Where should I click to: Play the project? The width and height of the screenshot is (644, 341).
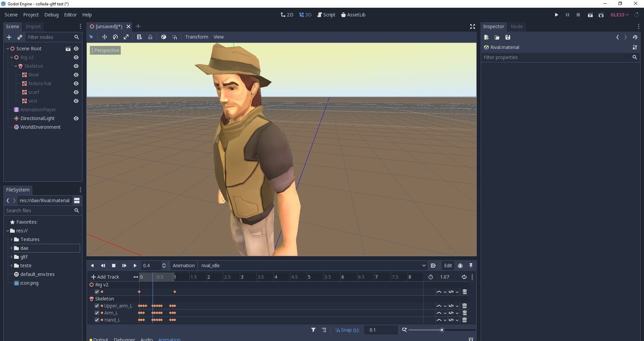tap(556, 15)
